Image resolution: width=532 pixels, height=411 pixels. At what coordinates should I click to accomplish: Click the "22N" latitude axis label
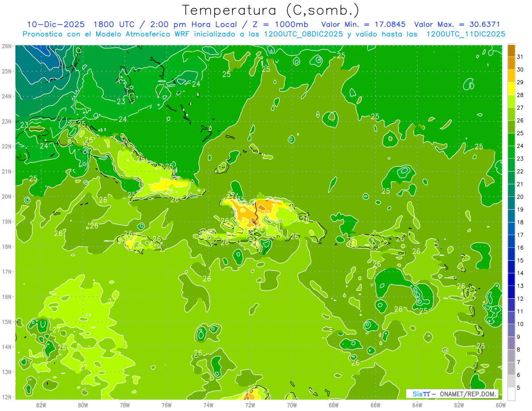[7, 146]
